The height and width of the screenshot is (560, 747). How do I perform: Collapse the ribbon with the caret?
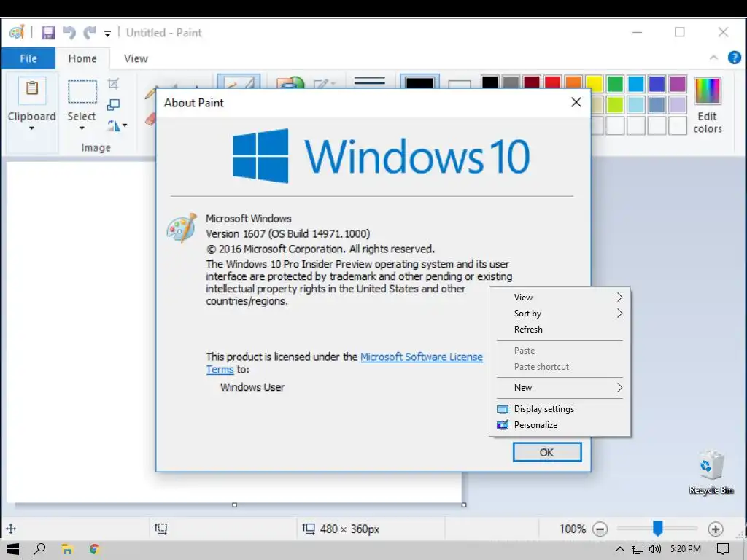click(x=713, y=58)
